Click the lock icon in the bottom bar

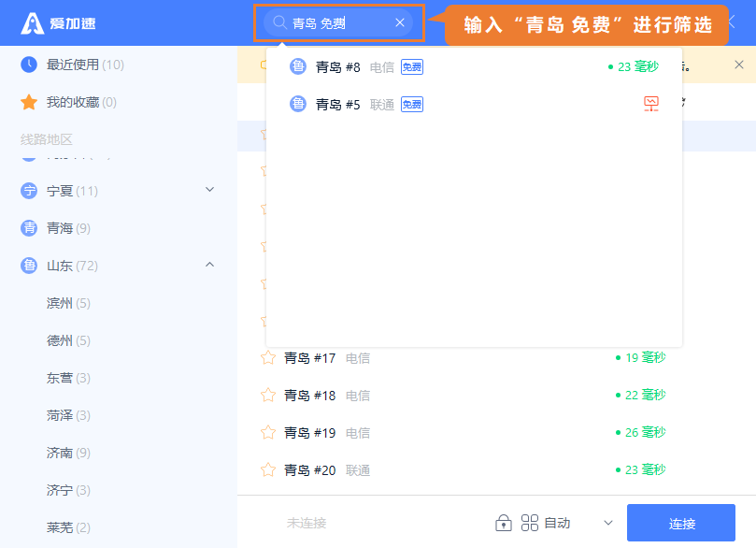[x=504, y=523]
